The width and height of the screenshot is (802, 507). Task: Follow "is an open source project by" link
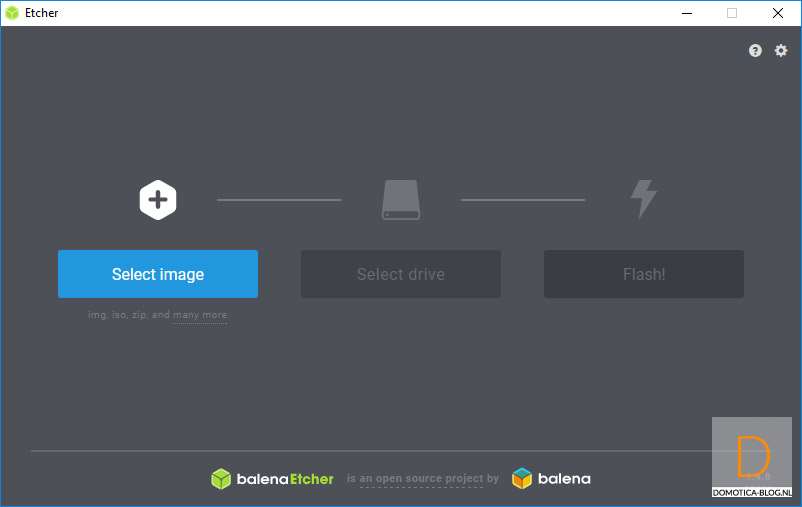[423, 479]
